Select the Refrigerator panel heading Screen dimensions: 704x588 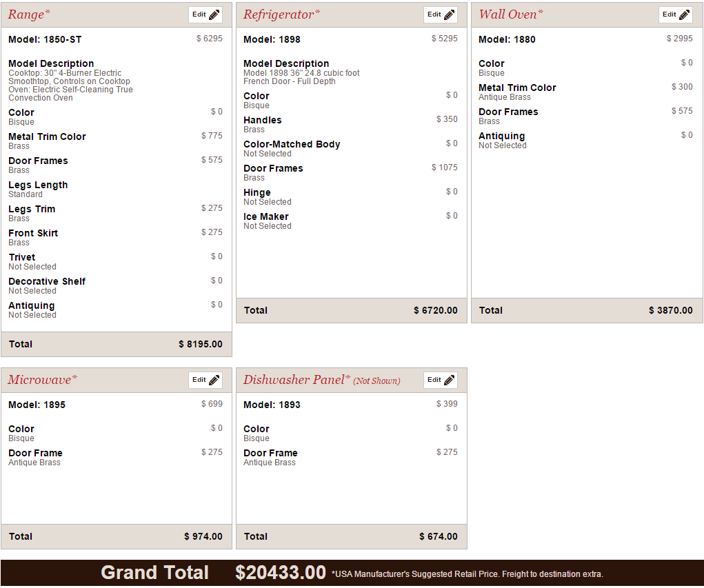tap(281, 14)
